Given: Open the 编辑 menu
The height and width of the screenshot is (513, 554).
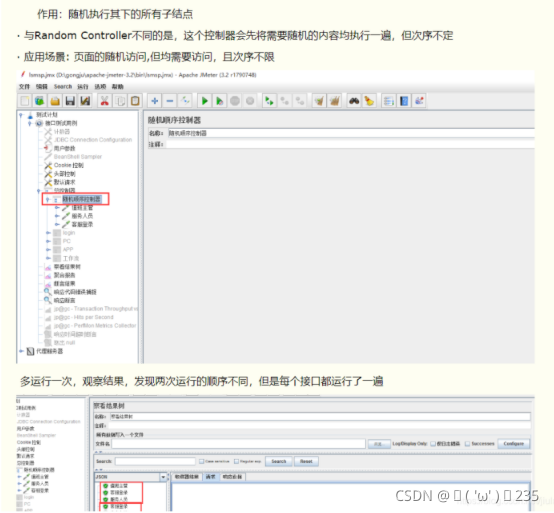Looking at the screenshot, I should [42, 87].
